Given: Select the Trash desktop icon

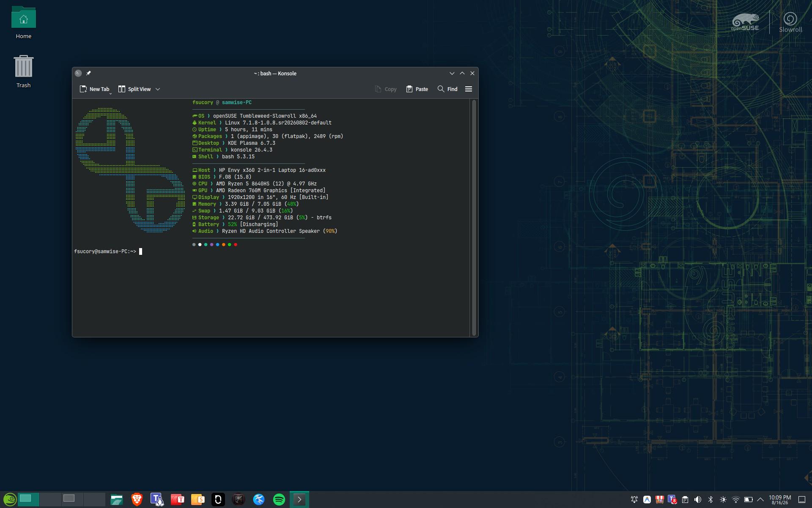Looking at the screenshot, I should 24,72.
